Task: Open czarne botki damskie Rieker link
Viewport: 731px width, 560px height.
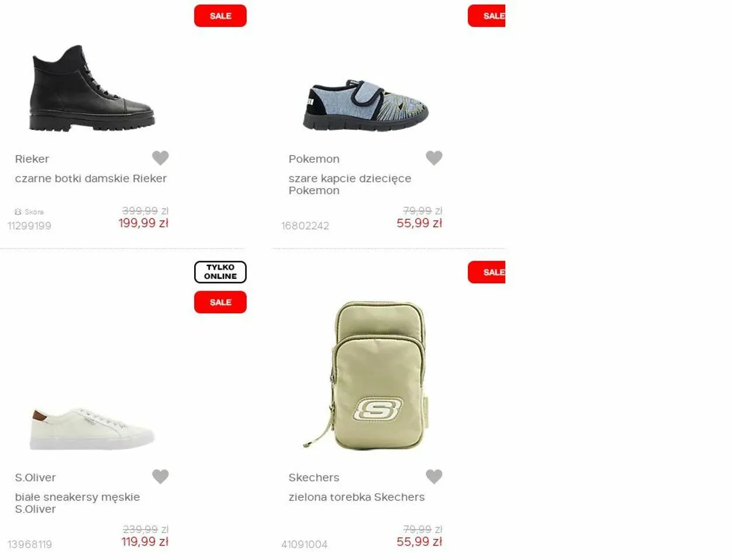Action: (x=91, y=178)
